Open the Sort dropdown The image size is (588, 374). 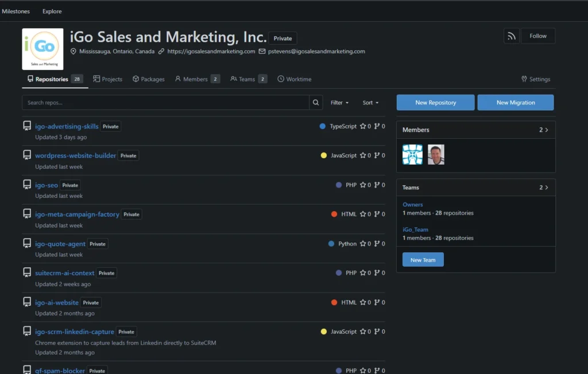[370, 103]
